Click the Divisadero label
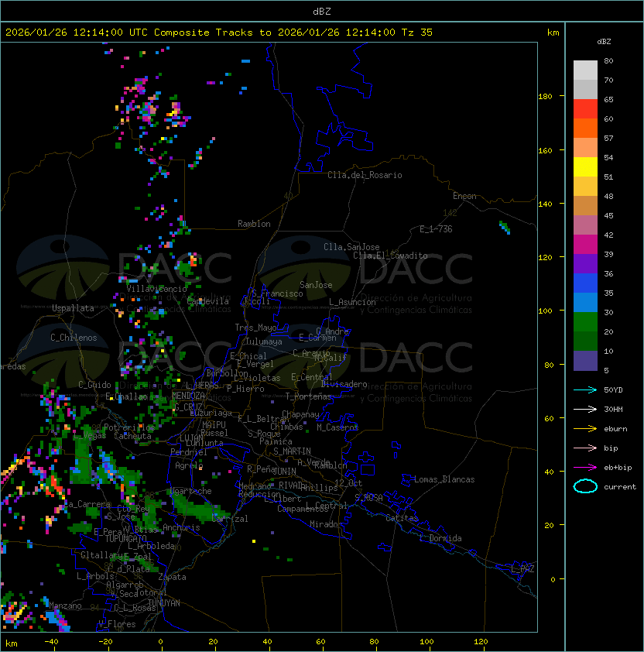Image resolution: width=644 pixels, height=652 pixels. [344, 384]
